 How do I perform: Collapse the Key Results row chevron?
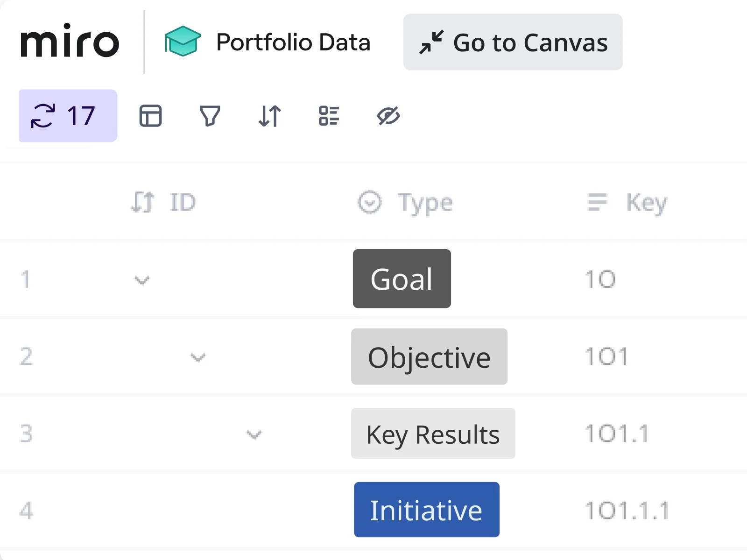coord(254,434)
